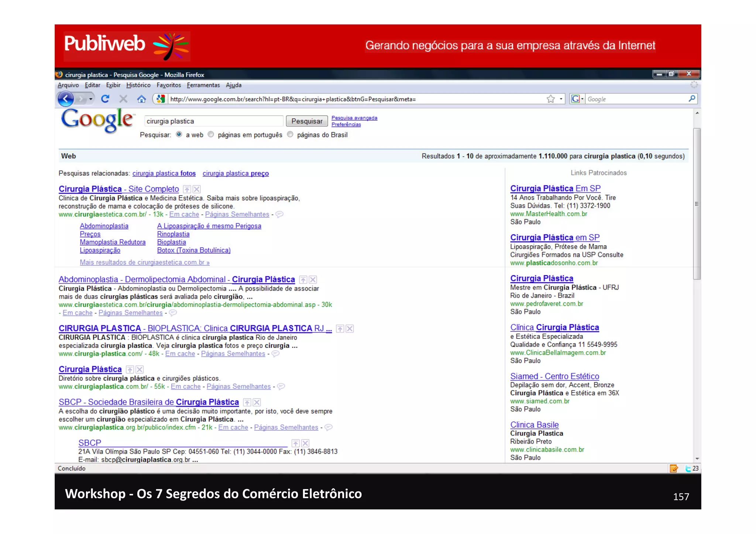The width and height of the screenshot is (756, 534).
Task: Open the Histórico menu
Action: [x=138, y=85]
